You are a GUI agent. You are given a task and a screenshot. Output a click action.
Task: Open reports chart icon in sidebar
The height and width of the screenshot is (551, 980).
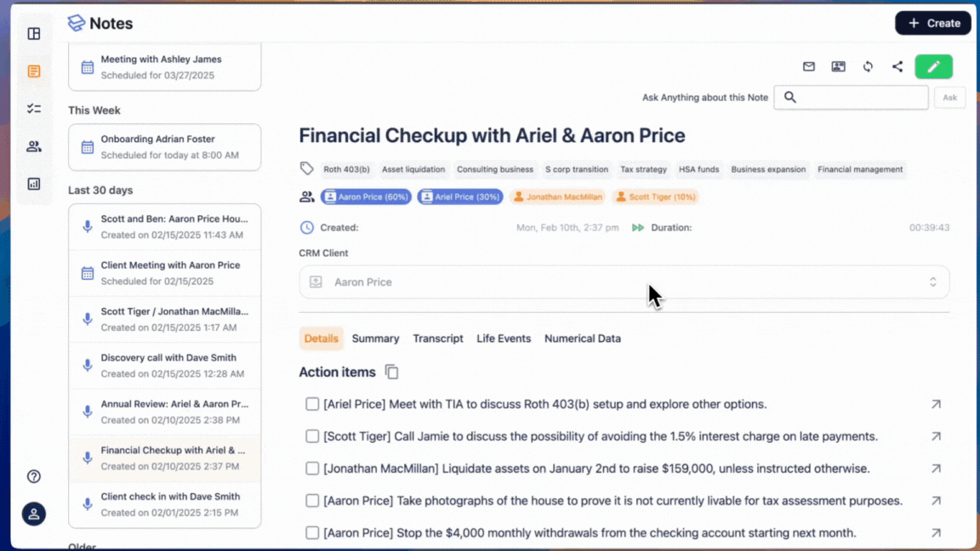(34, 184)
